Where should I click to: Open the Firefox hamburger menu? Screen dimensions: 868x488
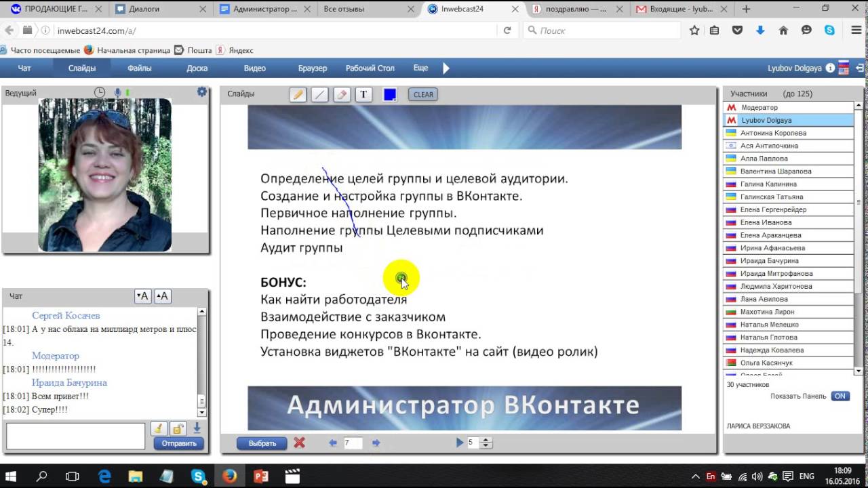[856, 30]
